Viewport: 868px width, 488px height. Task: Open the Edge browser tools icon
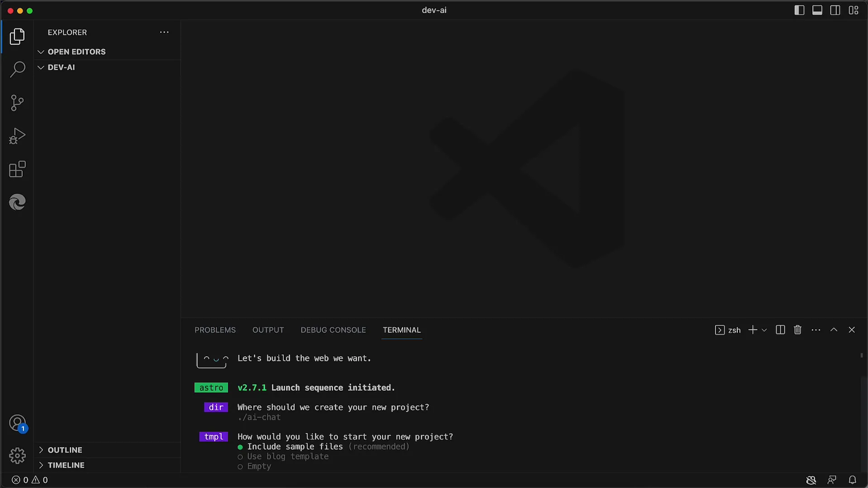point(17,202)
